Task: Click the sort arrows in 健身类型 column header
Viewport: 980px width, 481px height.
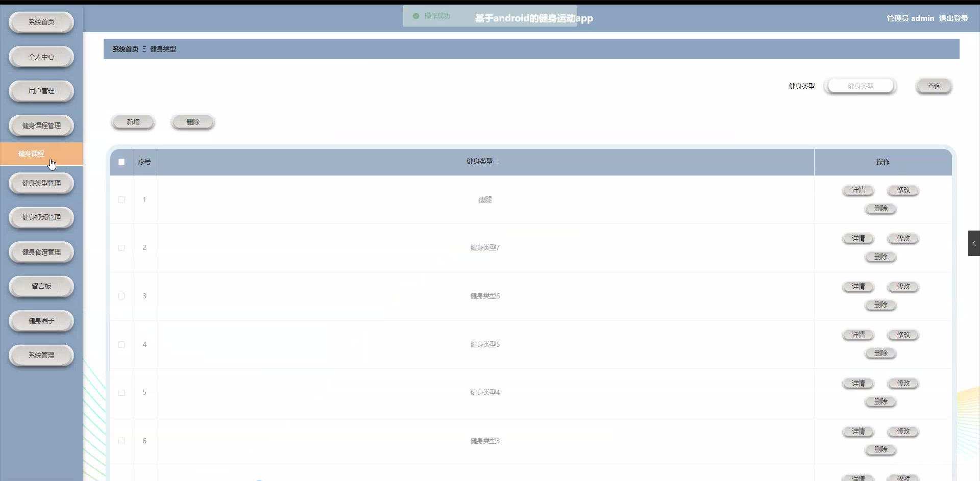Action: click(498, 162)
